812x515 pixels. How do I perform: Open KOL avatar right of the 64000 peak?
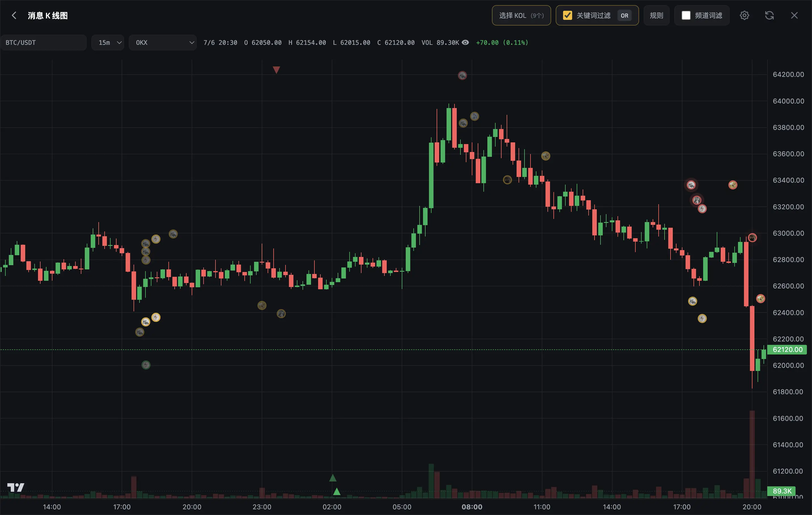coord(474,116)
